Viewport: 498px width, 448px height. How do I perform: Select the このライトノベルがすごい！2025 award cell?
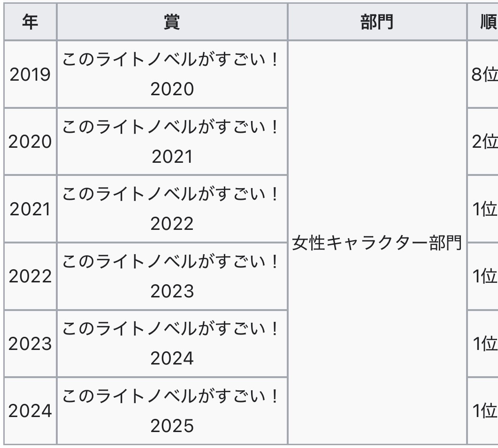coord(172,411)
